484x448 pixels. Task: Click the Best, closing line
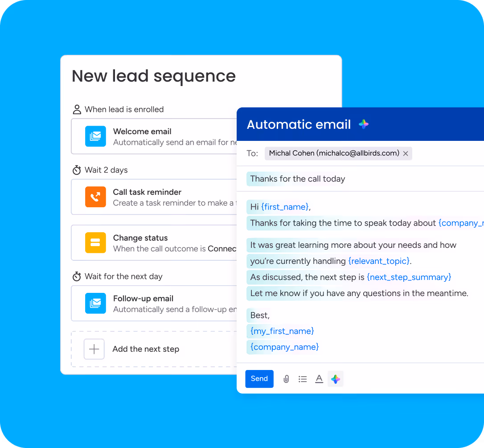(260, 315)
